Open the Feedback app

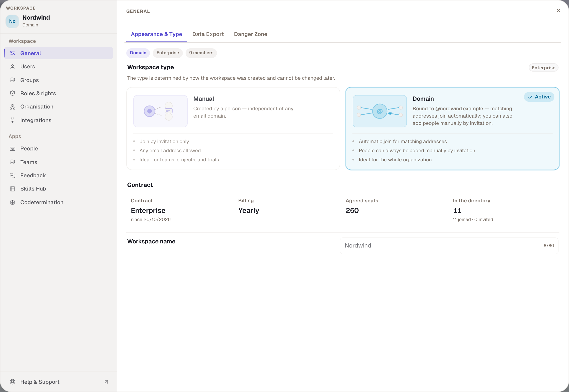click(x=59, y=175)
